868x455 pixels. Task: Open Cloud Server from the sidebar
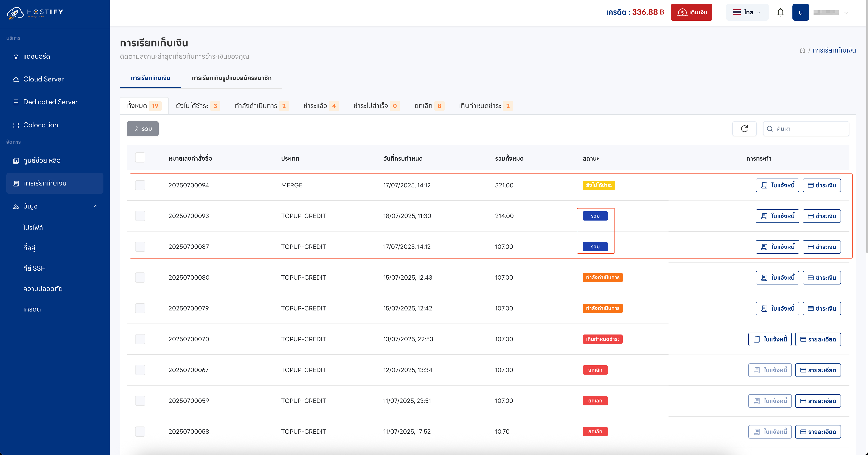[43, 79]
